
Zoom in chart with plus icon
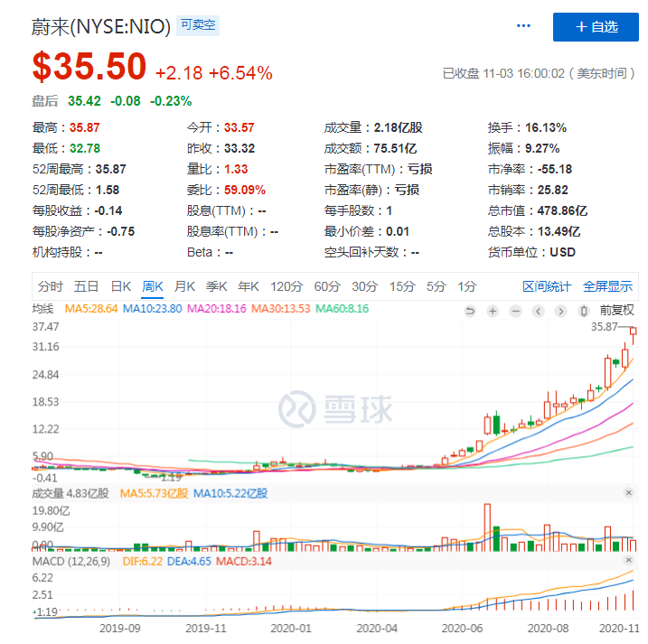coord(493,311)
